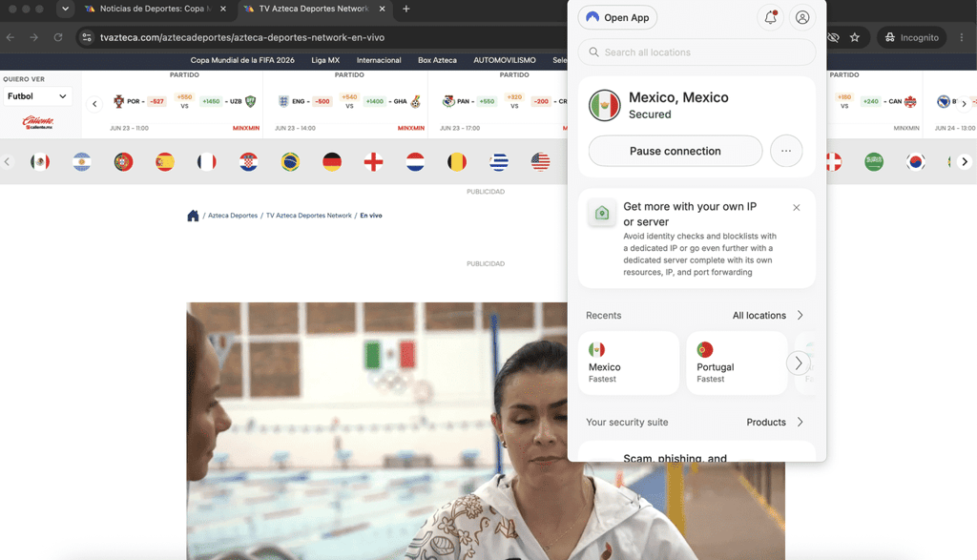Click Open App button
This screenshot has width=977, height=560.
coord(617,17)
